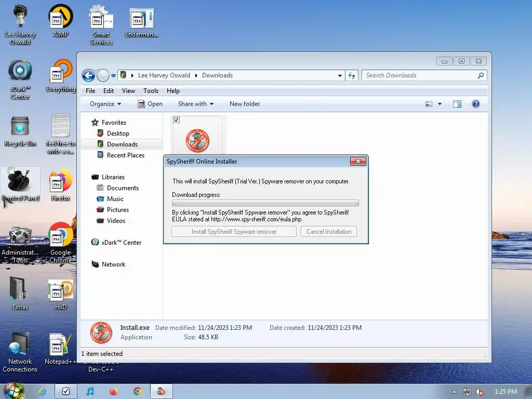Viewport: 532px width, 399px height.
Task: Launch Notepad++ from the desktop
Action: click(60, 349)
